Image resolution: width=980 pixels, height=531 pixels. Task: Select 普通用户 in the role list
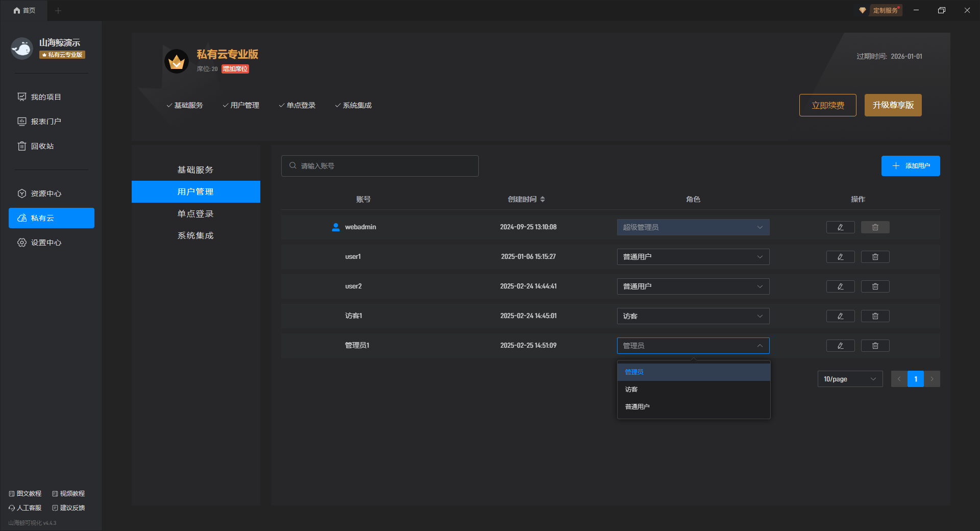tap(694, 407)
